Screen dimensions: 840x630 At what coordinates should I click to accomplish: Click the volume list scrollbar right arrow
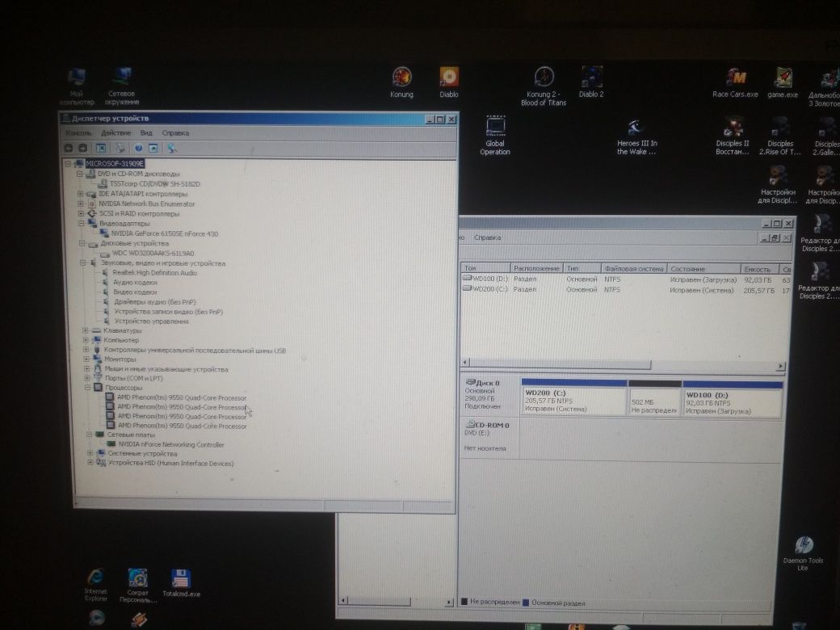[x=780, y=366]
